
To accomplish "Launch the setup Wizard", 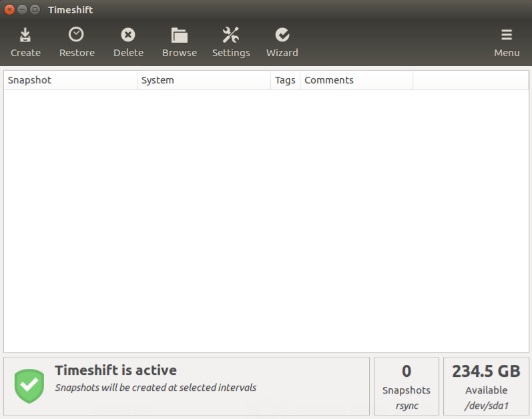I will click(282, 35).
